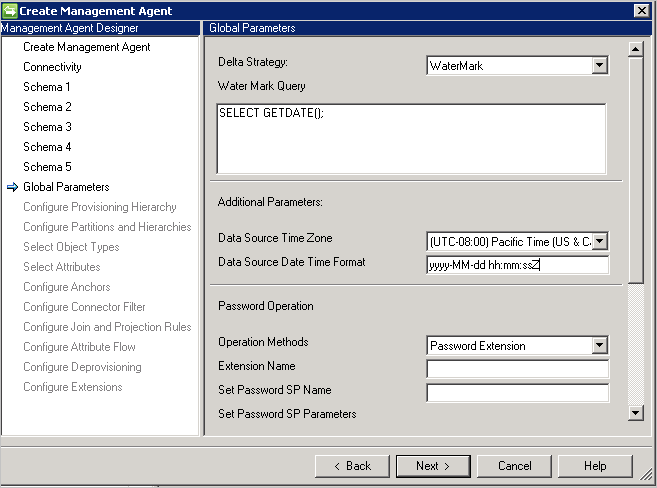Close the Create Management Agent dialog
Viewport: 657px width, 488px height.
641,10
